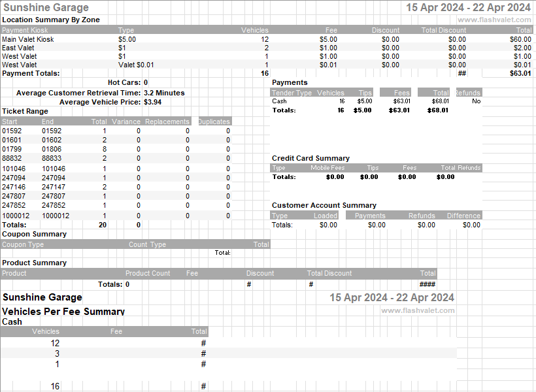
Task: Select the Customer Account Summary heading
Action: point(324,205)
